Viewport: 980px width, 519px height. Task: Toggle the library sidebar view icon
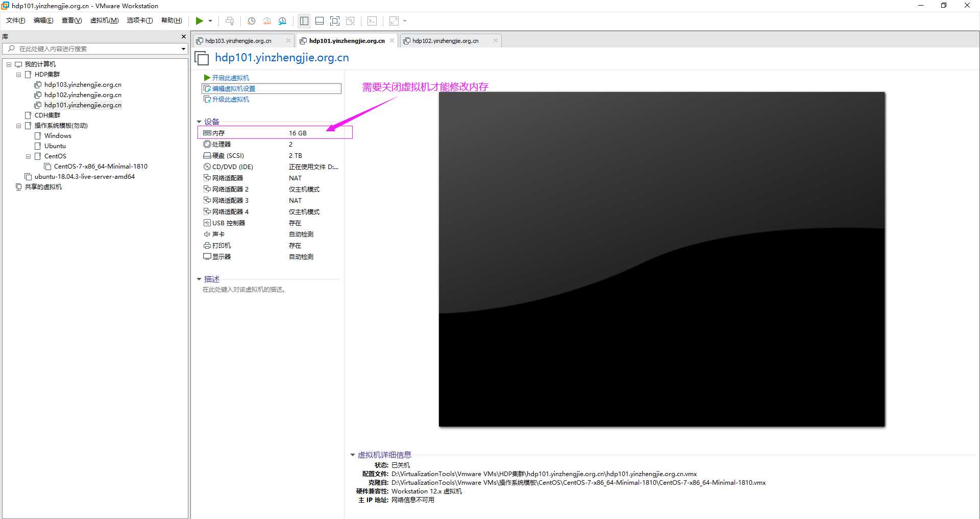pyautogui.click(x=304, y=21)
